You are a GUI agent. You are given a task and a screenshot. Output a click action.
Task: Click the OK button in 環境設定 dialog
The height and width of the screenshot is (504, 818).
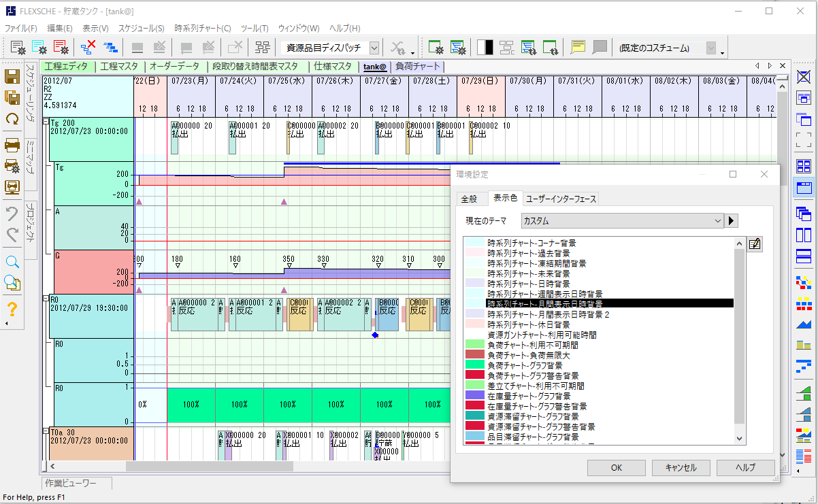pyautogui.click(x=616, y=467)
